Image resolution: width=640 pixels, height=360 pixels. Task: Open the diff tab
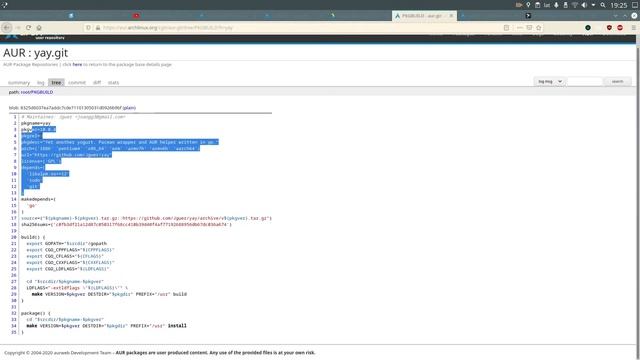click(97, 82)
